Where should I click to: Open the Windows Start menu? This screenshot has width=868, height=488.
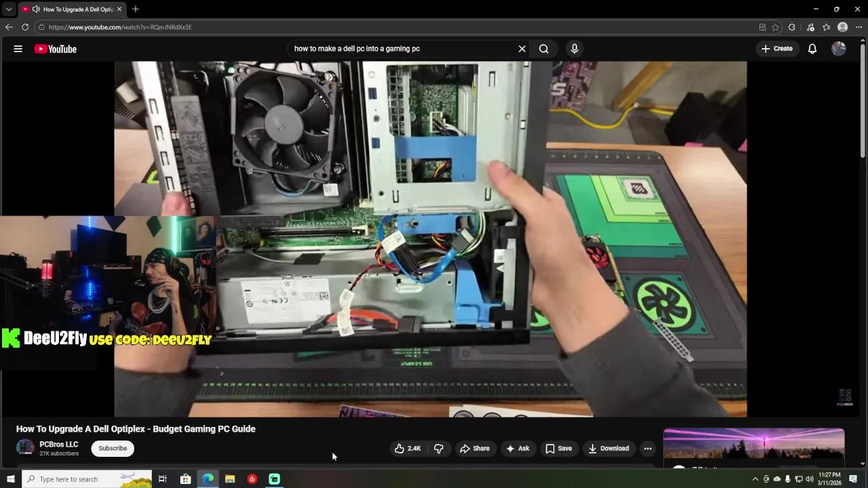tap(10, 479)
